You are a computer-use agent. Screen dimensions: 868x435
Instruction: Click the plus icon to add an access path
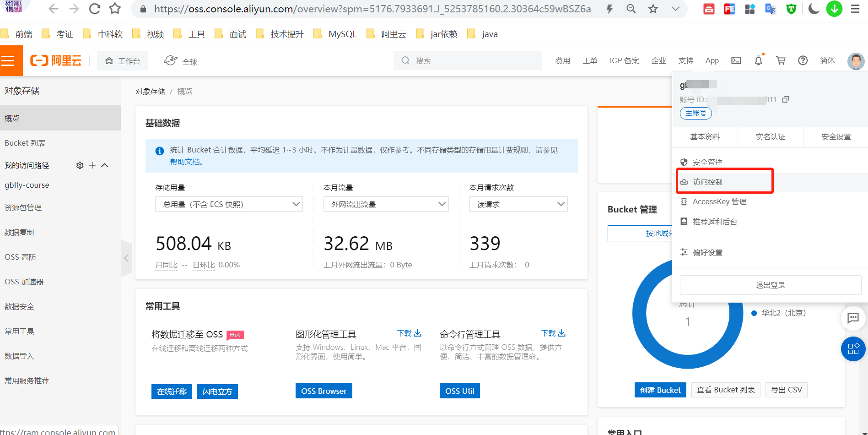click(92, 165)
